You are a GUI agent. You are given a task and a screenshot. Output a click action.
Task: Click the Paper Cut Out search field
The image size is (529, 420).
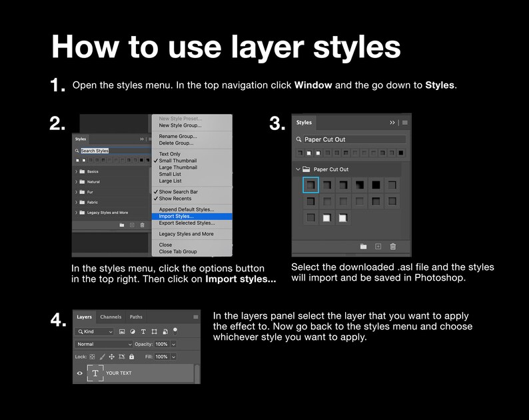click(354, 139)
